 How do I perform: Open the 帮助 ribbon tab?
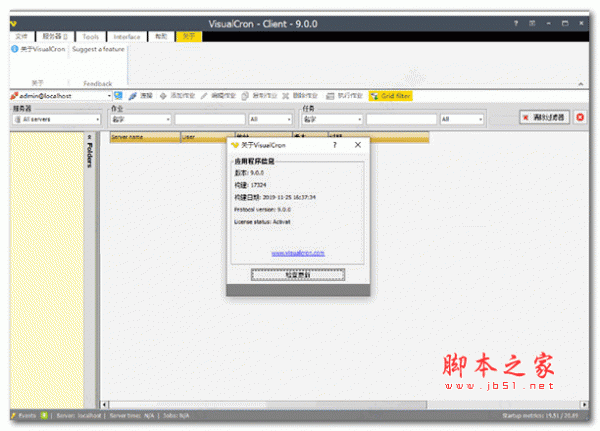pos(161,36)
